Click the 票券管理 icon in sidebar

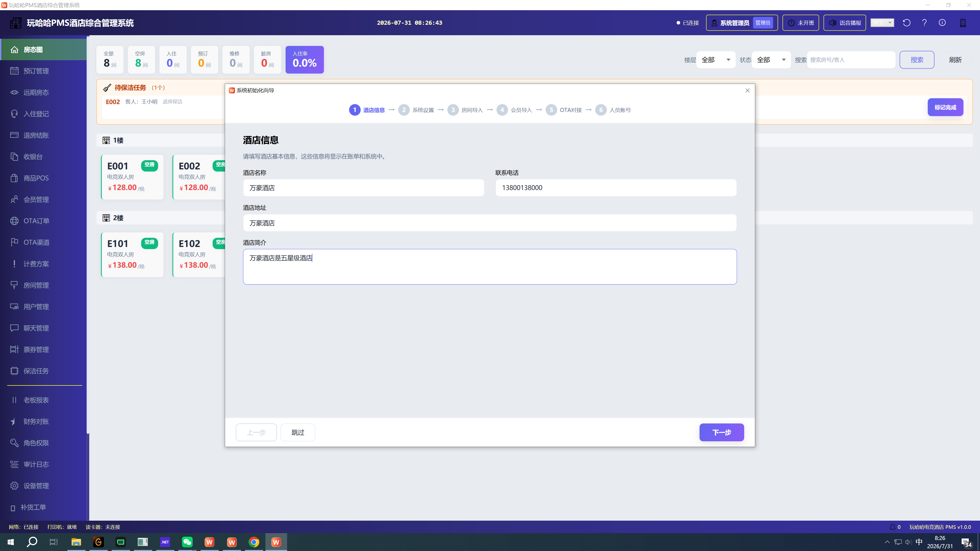[x=14, y=349]
